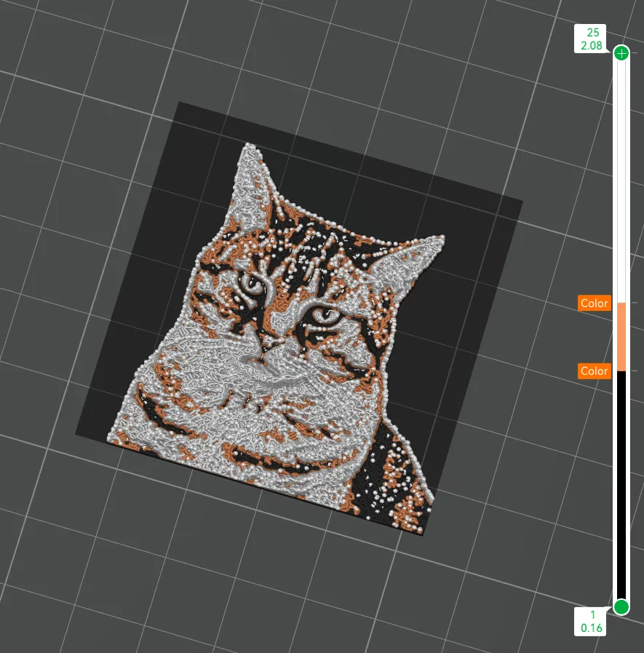Image resolution: width=644 pixels, height=653 pixels.
Task: Click empty build plate grid to deselect
Action: (104, 562)
